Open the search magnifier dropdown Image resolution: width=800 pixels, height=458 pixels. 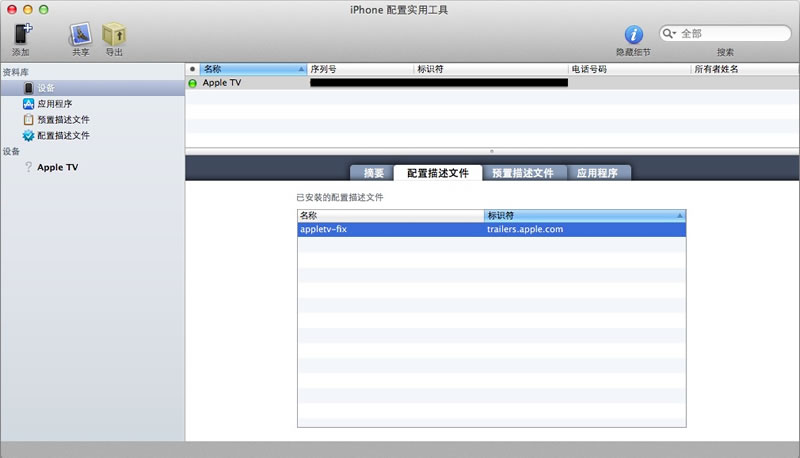pos(670,33)
